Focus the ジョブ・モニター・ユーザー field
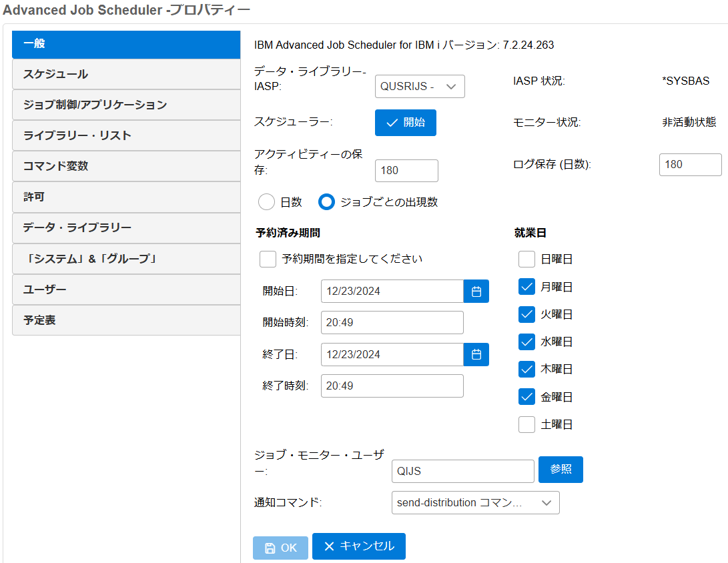Screen dimensions: 728x563 point(463,472)
